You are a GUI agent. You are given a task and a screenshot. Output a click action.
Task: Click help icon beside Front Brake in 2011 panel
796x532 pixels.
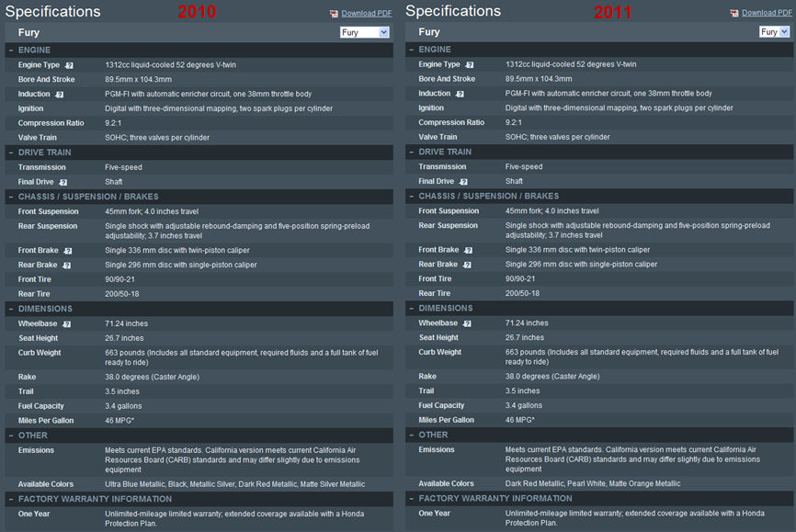(x=469, y=250)
